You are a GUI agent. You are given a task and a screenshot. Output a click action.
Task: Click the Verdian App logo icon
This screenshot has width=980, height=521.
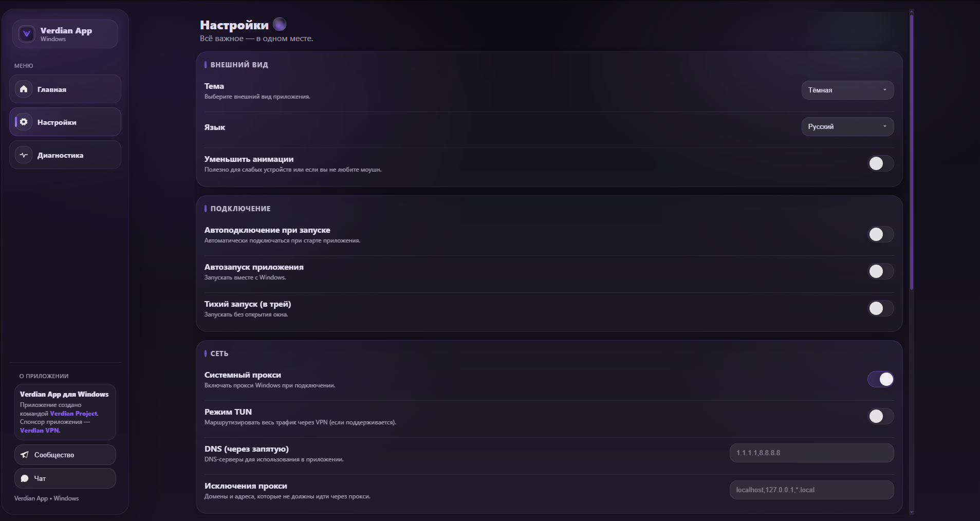pos(27,34)
